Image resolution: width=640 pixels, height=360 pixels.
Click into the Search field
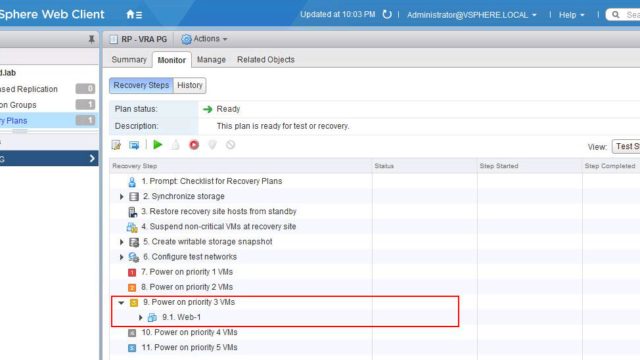coord(624,15)
